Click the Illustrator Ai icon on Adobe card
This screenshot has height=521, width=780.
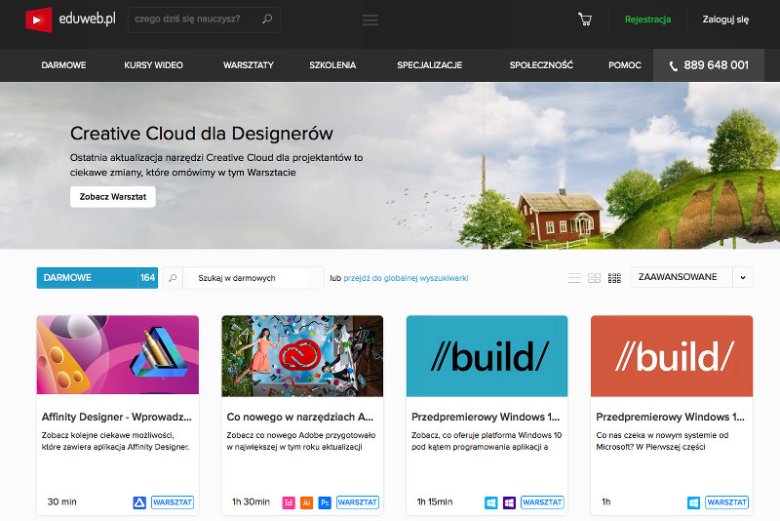(x=306, y=503)
